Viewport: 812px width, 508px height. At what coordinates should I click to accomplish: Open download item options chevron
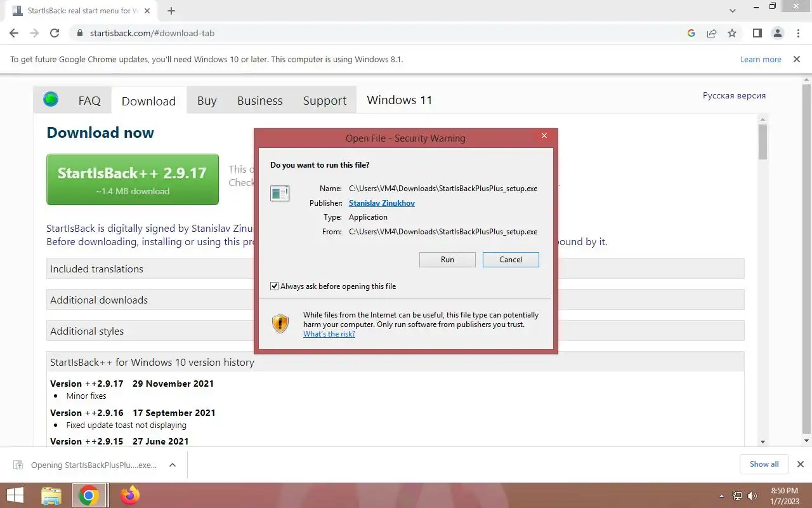[x=173, y=465]
